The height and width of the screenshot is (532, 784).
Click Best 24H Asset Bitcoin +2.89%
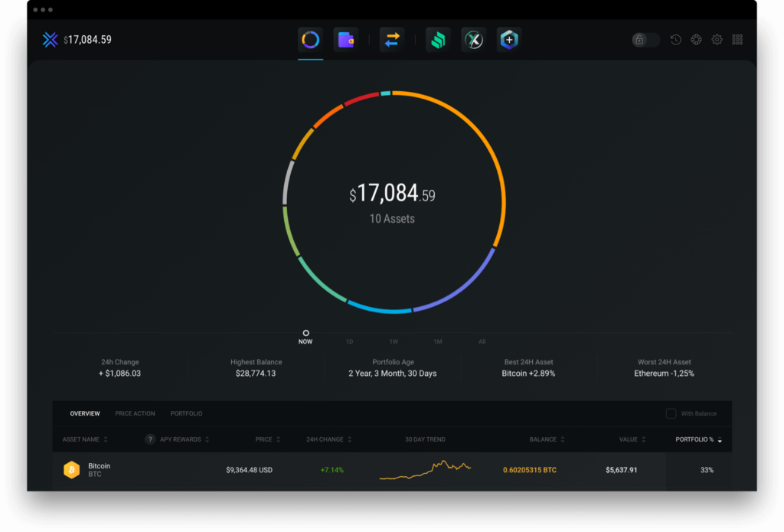coord(528,373)
